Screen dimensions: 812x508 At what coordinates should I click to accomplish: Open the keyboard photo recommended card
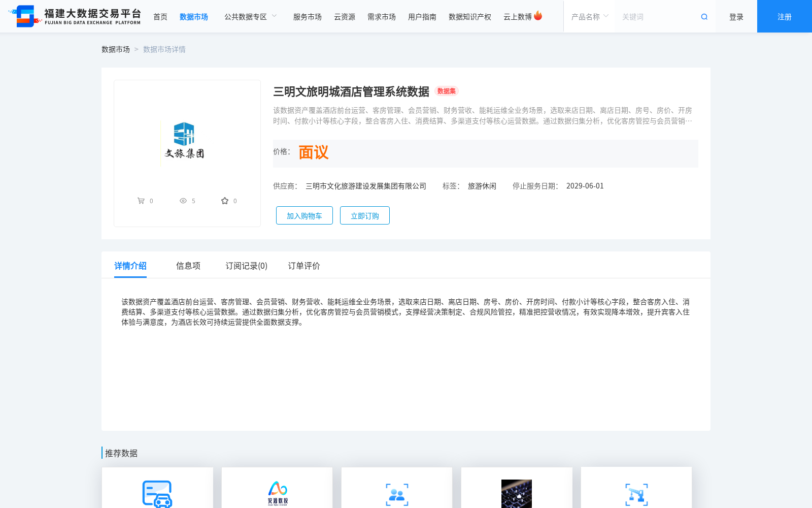[x=517, y=488]
